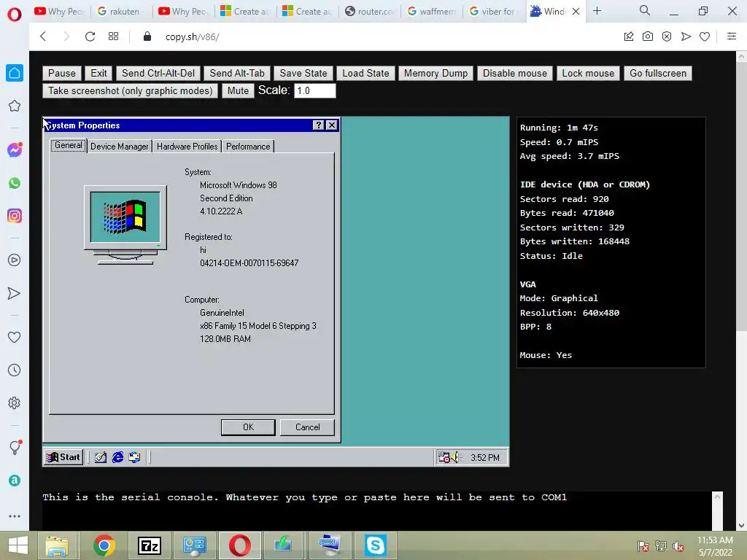Mute the emulator sound
The image size is (747, 560).
pos(239,91)
